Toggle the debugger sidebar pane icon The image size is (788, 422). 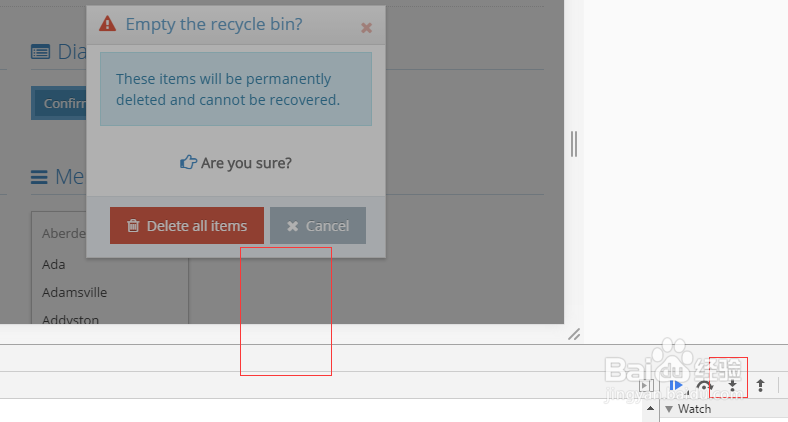click(x=646, y=385)
